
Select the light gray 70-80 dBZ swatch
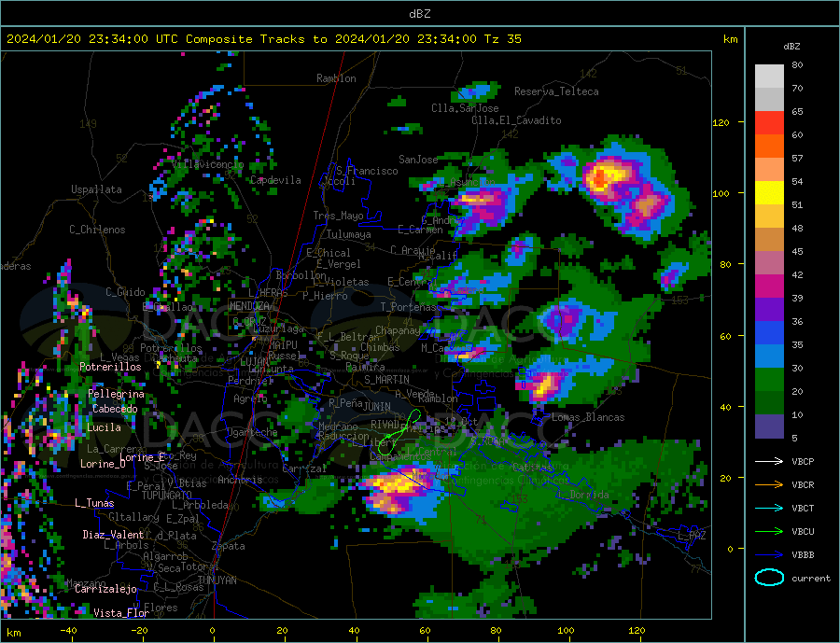coord(769,77)
